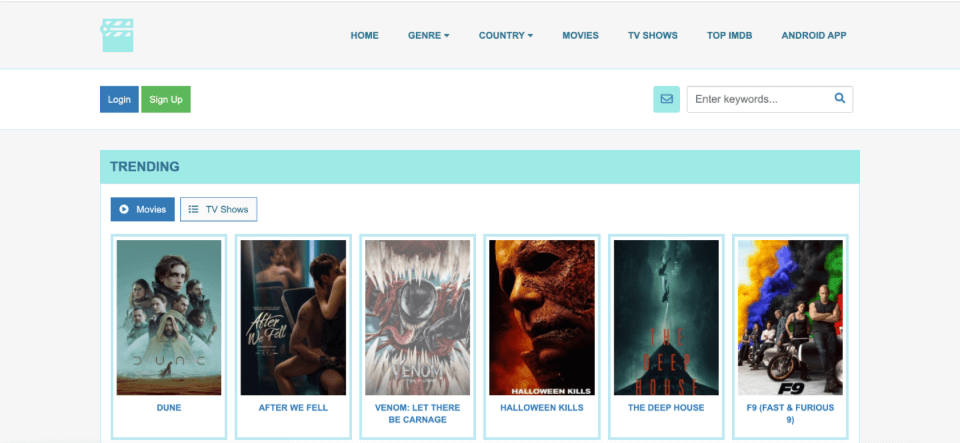
Task: Click the magnifying glass search icon
Action: (839, 98)
